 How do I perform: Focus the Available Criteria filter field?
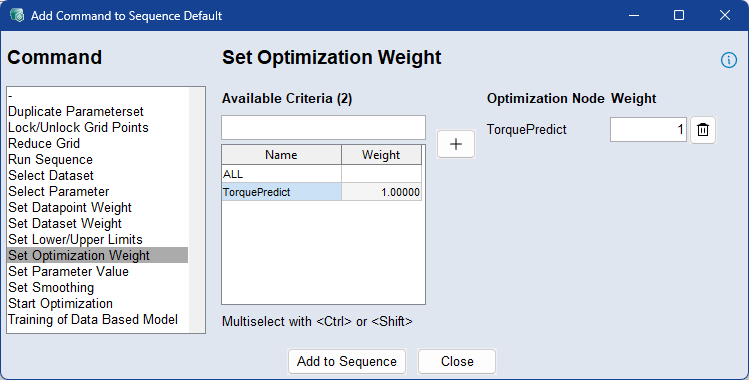323,127
